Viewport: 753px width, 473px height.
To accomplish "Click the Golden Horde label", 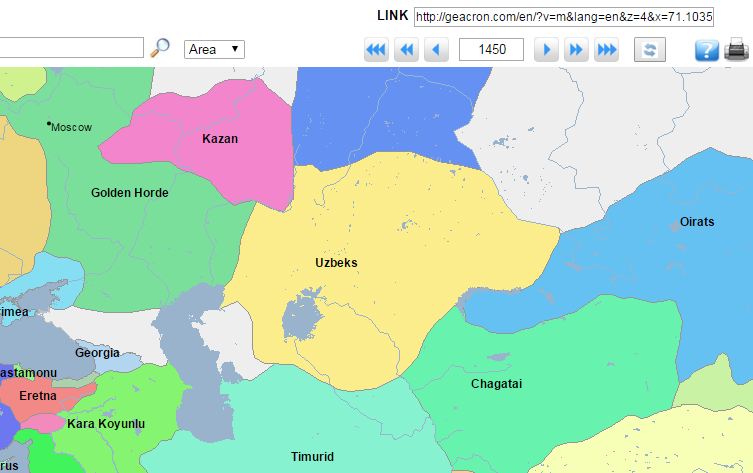I will coord(130,193).
